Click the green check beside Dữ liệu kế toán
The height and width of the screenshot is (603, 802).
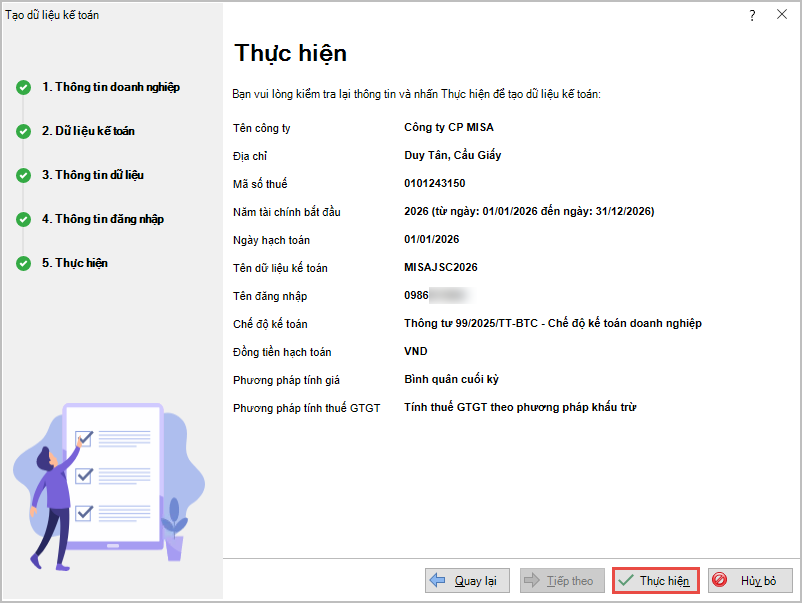pyautogui.click(x=23, y=131)
